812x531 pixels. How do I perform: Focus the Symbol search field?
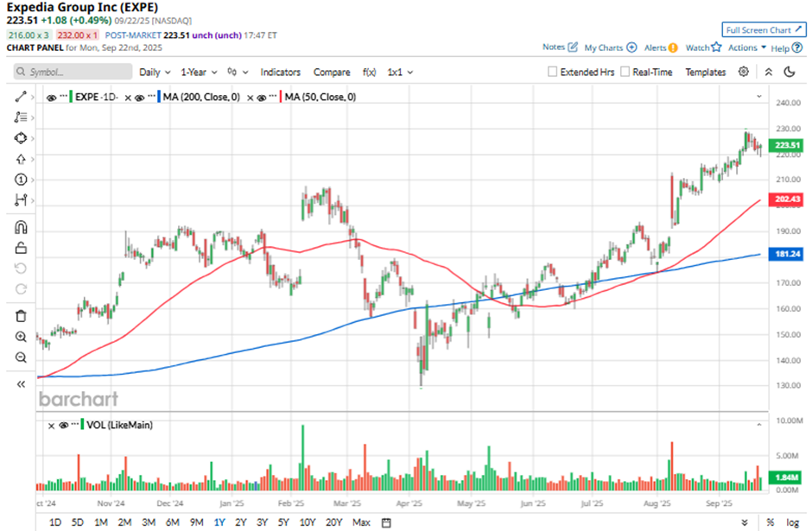click(x=73, y=72)
